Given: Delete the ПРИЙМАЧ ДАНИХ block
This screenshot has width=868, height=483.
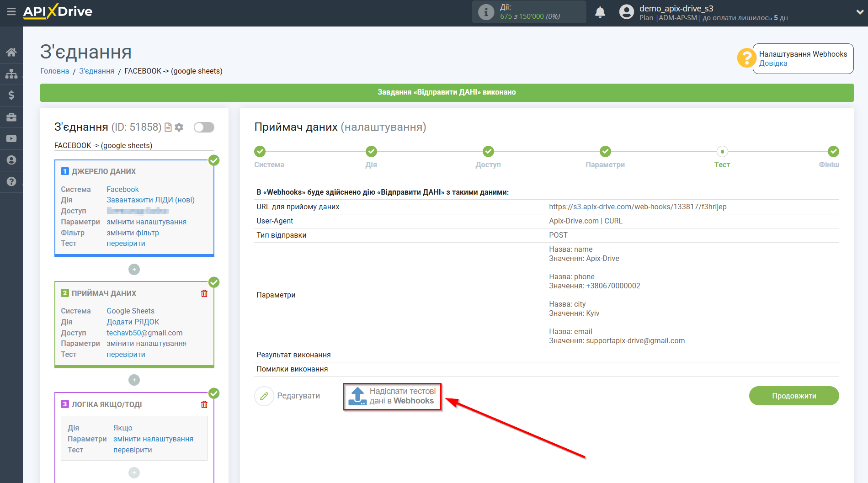Looking at the screenshot, I should click(204, 293).
